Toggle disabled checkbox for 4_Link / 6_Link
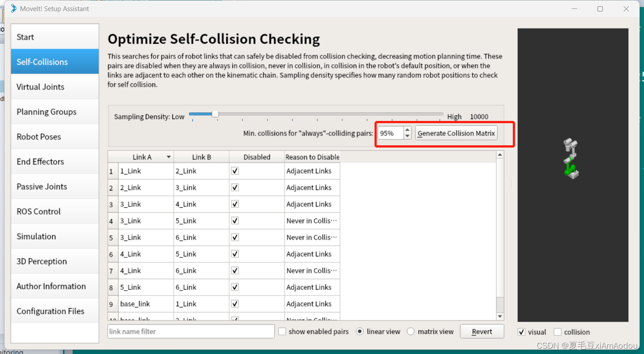644x354 pixels. 235,270
